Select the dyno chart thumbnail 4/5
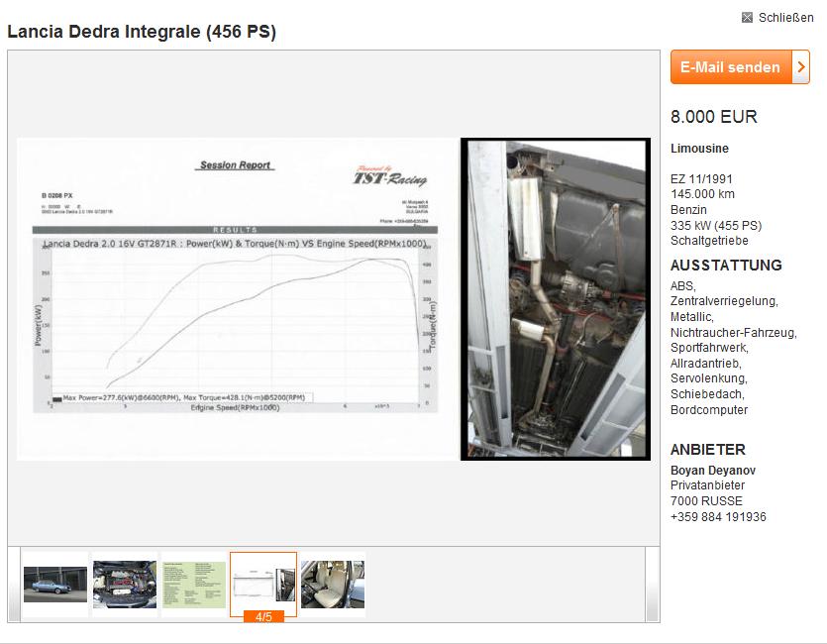 [x=263, y=585]
